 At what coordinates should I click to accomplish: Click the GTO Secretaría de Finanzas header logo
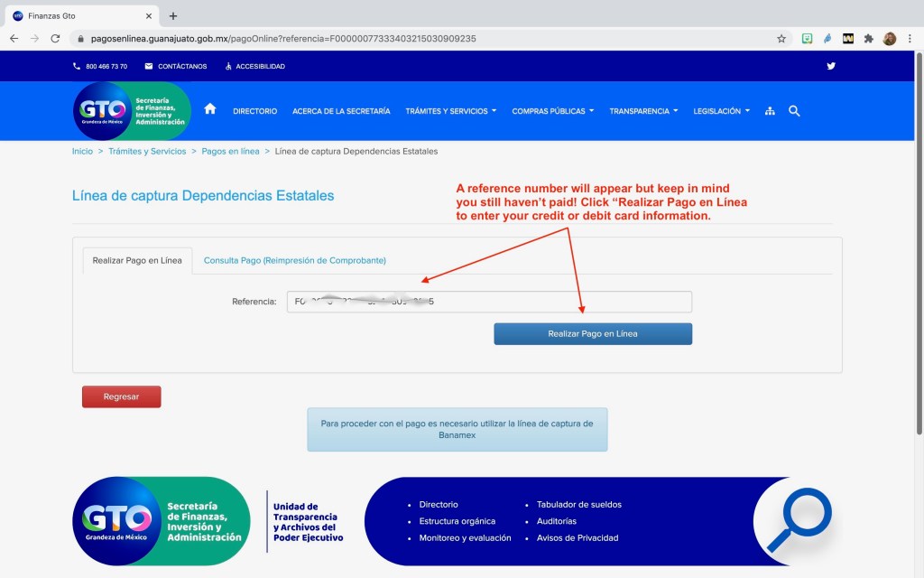tap(132, 111)
